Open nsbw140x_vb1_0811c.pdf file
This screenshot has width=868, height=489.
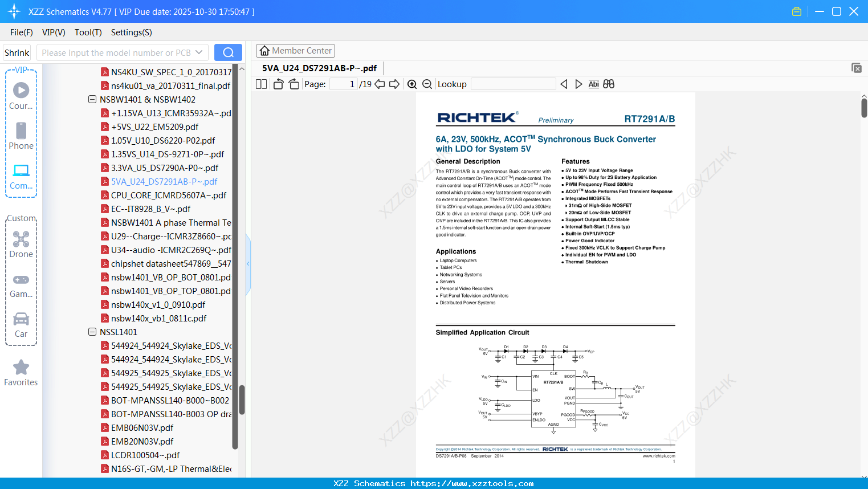[158, 319]
